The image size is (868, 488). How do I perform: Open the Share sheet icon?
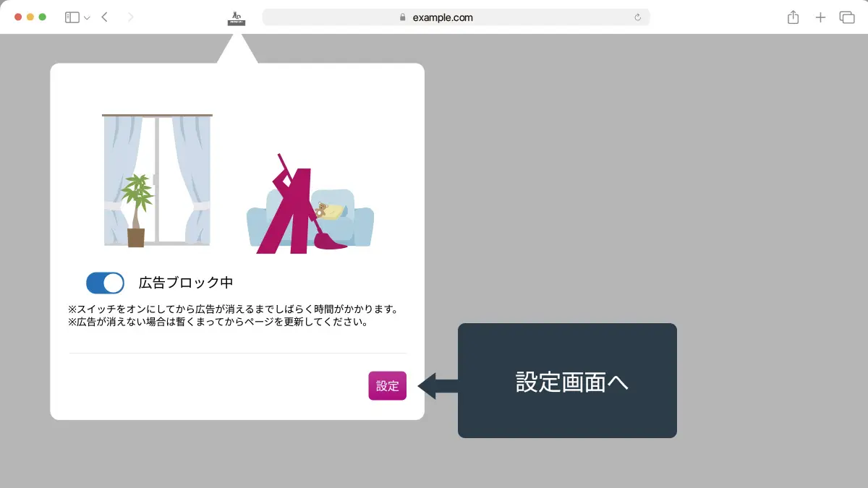click(793, 17)
